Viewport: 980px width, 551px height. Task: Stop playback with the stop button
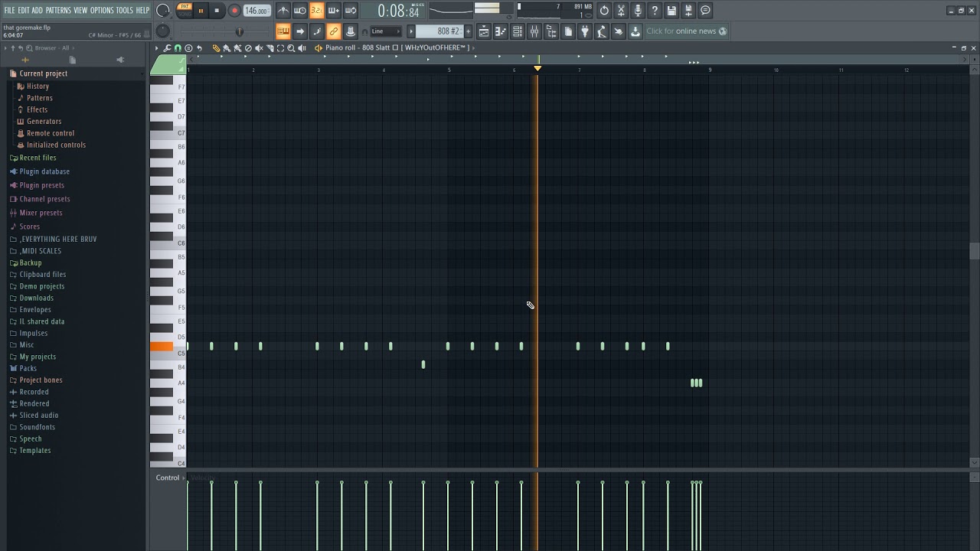(x=217, y=11)
